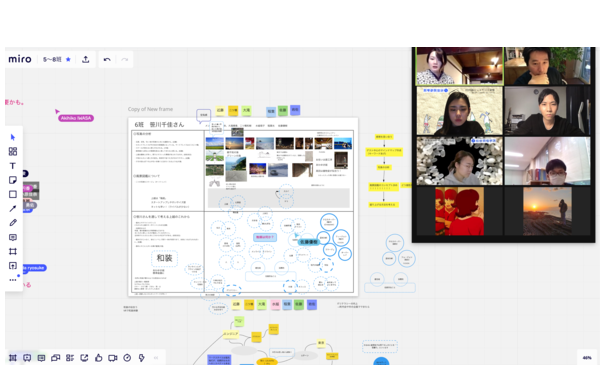Image resolution: width=600 pixels, height=375 pixels.
Task: Select the connection line arrow tool
Action: tap(13, 209)
